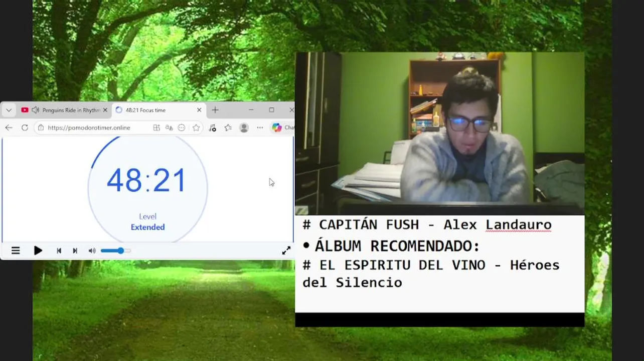Adjust the player volume slider
Viewport: 644px width, 361px height.
coord(116,251)
